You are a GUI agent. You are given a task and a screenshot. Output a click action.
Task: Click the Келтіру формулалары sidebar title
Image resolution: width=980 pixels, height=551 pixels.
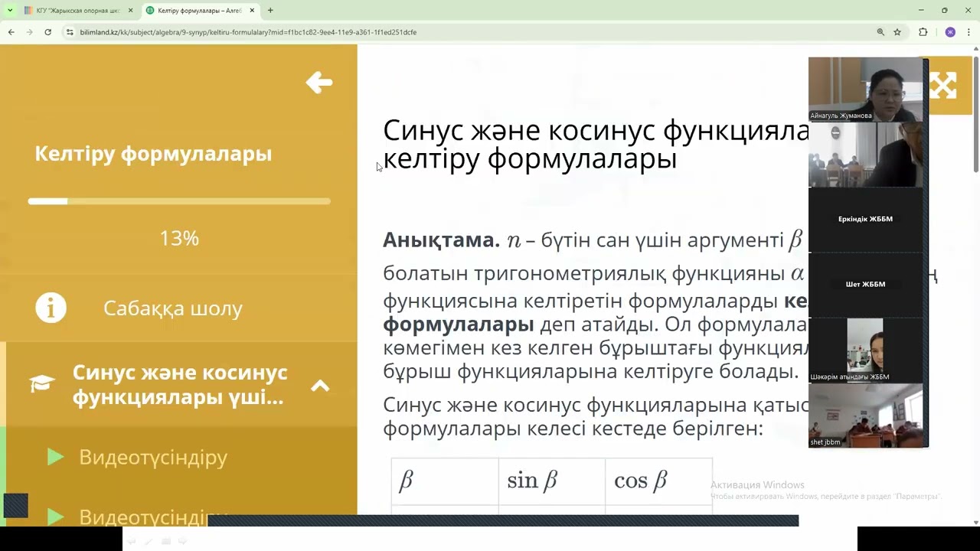(153, 153)
